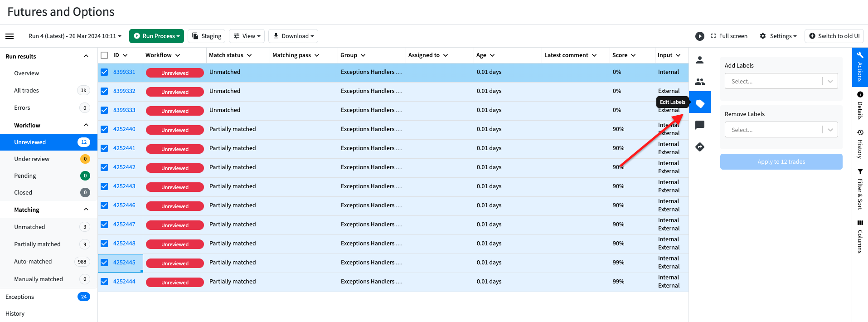The height and width of the screenshot is (322, 868).
Task: Open the Run Process dropdown
Action: pos(156,36)
